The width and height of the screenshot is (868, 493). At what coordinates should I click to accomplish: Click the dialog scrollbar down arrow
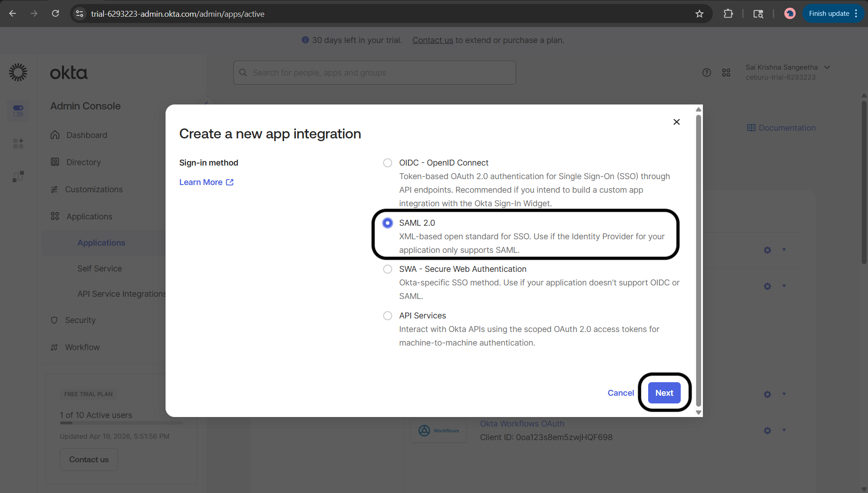[x=698, y=412]
